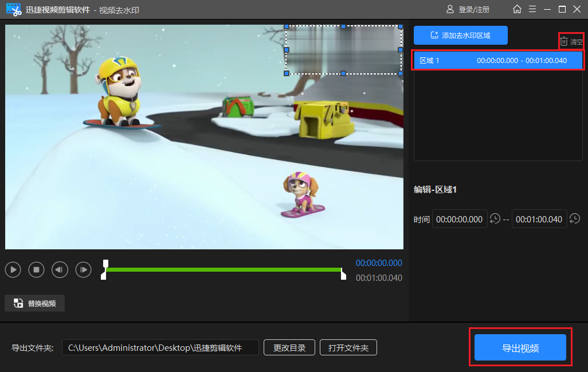Click the 替换视频 button
The image size is (588, 372).
click(x=34, y=303)
